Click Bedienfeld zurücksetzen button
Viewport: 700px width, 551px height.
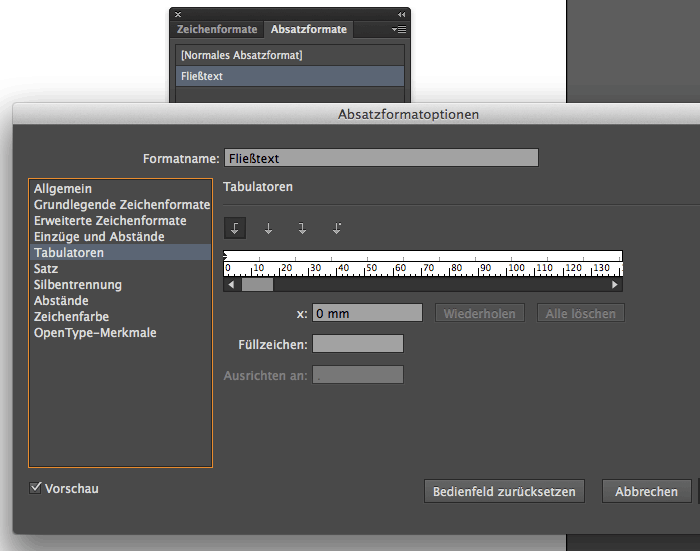(504, 491)
